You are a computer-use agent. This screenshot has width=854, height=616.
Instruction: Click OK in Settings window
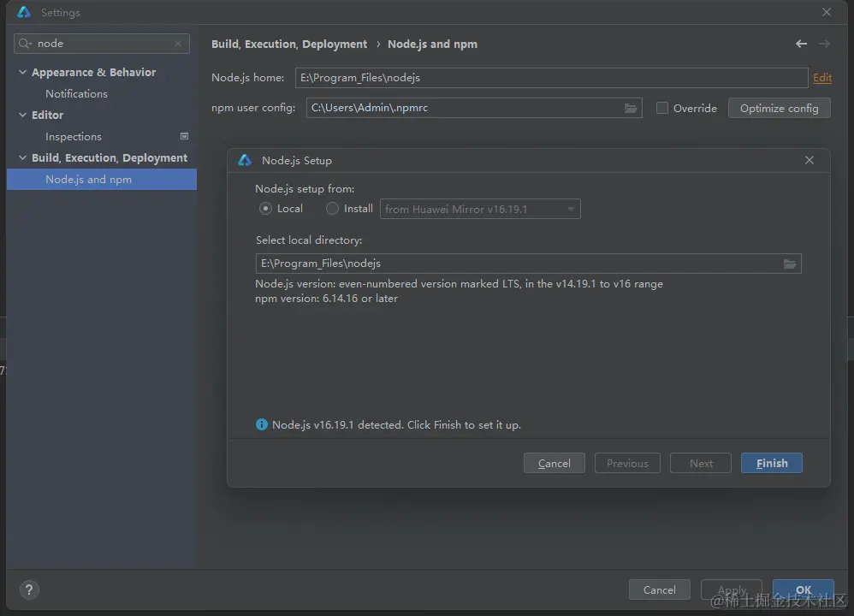pos(804,589)
